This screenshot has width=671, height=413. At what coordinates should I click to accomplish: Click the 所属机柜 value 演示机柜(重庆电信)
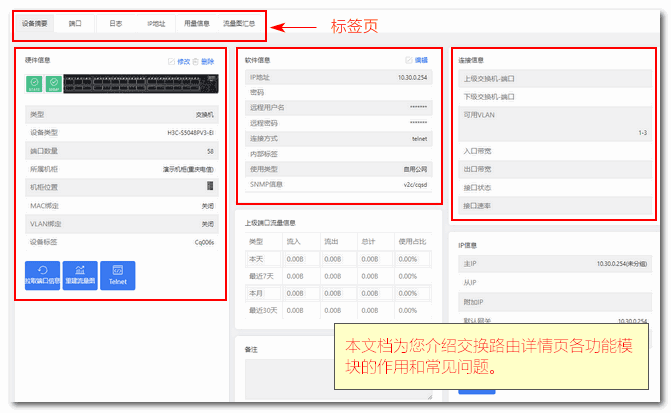click(188, 169)
